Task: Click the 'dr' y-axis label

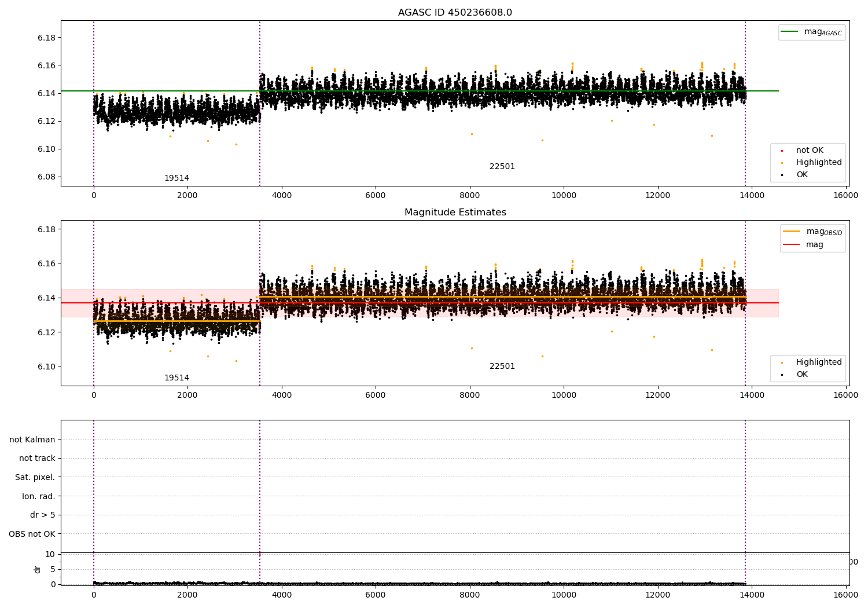Action: click(38, 570)
